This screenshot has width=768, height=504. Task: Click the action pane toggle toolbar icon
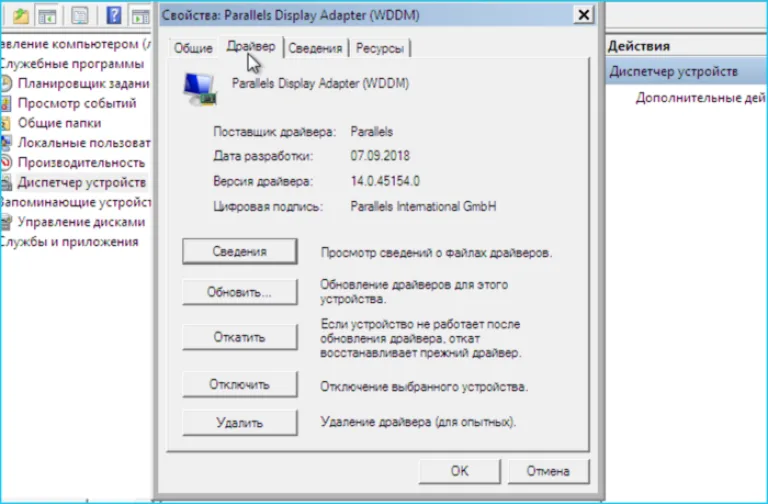tap(141, 16)
